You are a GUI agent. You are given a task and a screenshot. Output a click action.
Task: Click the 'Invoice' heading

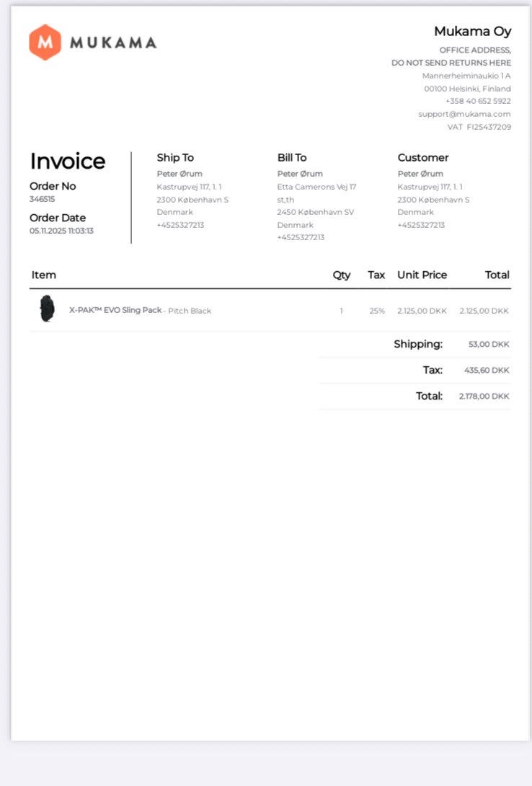tap(68, 161)
